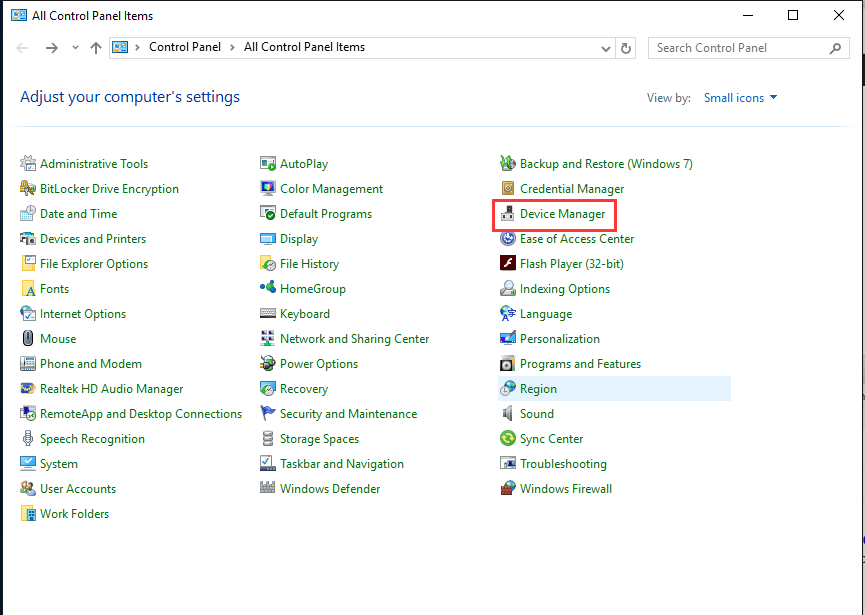Open the Device Manager icon
This screenshot has width=865, height=615.
[x=508, y=214]
